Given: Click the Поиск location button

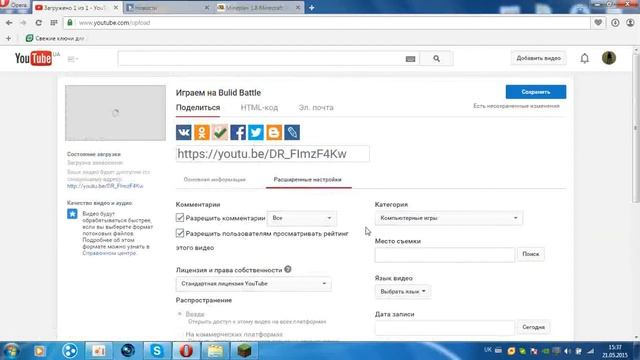Looking at the screenshot, I should [531, 254].
